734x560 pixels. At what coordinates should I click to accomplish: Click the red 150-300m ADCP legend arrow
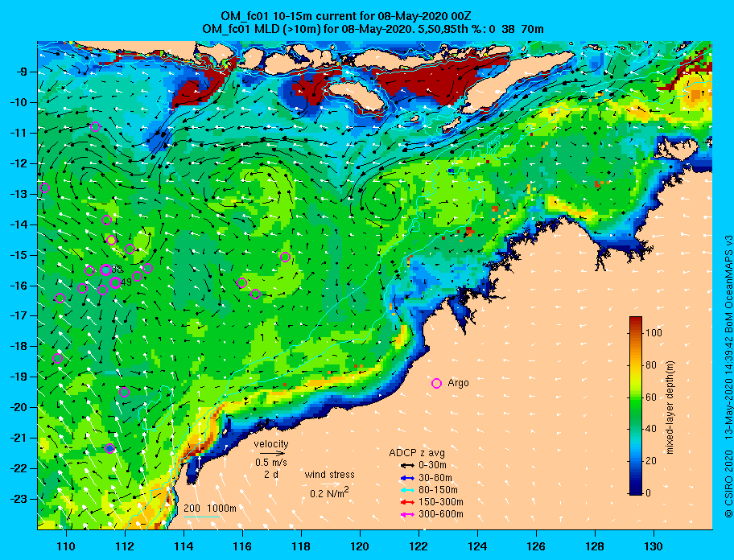click(x=407, y=502)
